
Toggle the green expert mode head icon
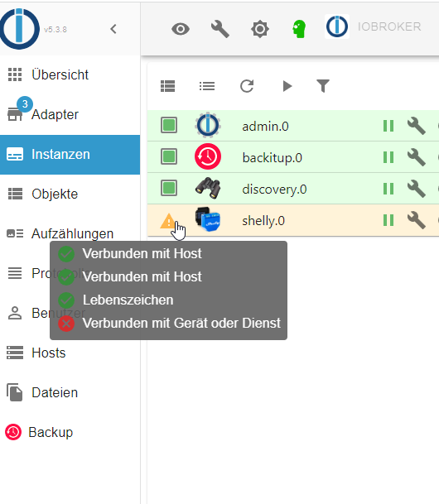pyautogui.click(x=299, y=29)
